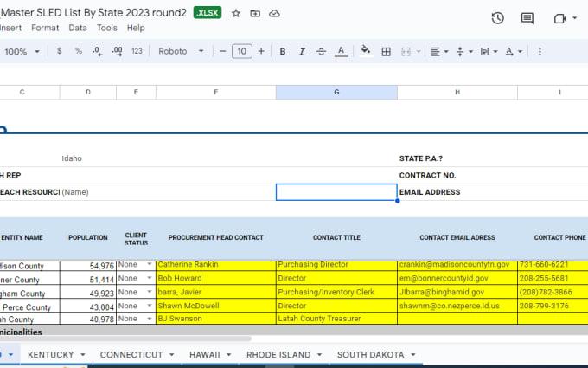
Task: Expand the merge cells dropdown arrow
Action: coord(419,51)
